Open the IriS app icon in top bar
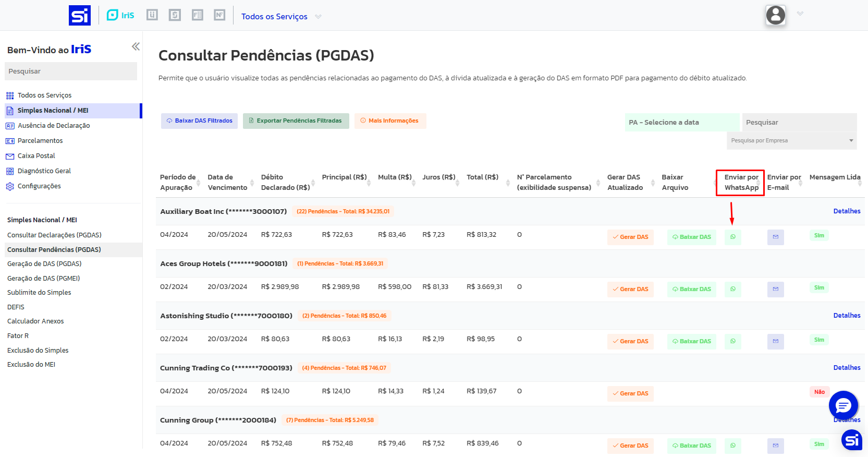 tap(120, 15)
